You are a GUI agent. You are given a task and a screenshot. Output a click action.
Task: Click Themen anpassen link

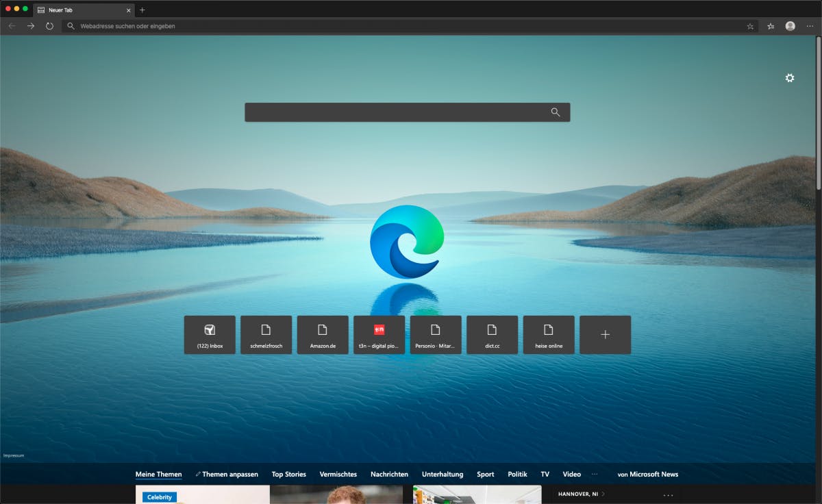229,474
